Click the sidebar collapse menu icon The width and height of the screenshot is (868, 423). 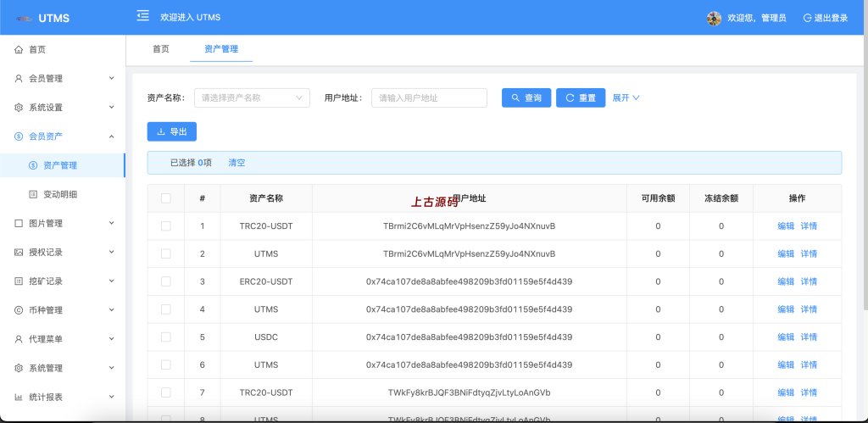coord(142,15)
